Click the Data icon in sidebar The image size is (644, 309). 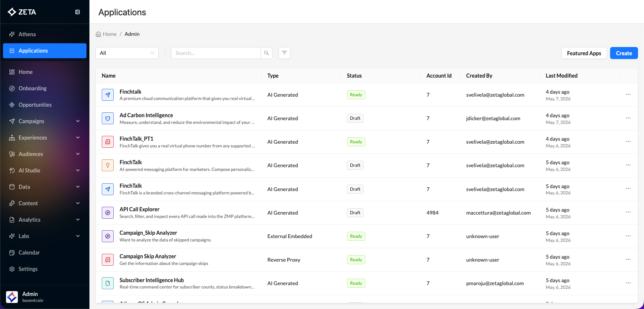[x=12, y=187]
